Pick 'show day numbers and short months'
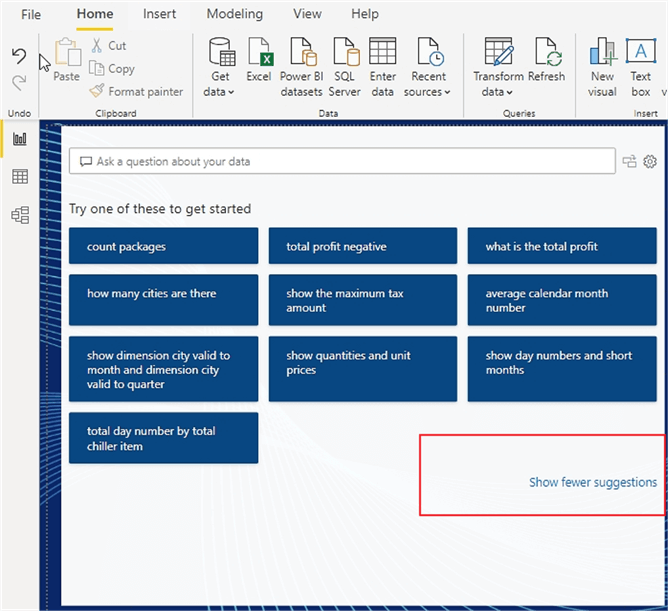 point(562,369)
